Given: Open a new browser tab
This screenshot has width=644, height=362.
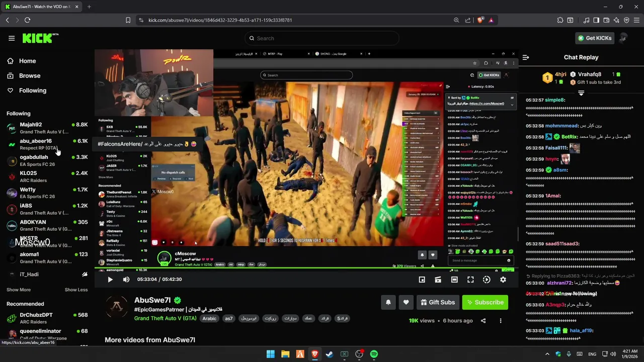Looking at the screenshot, I should click(x=89, y=7).
